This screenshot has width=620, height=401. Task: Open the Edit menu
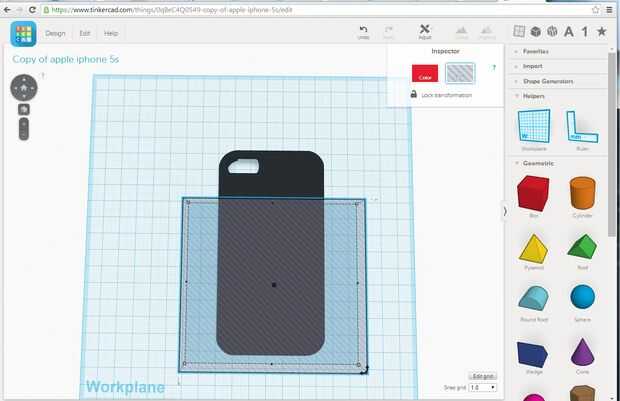(x=85, y=34)
